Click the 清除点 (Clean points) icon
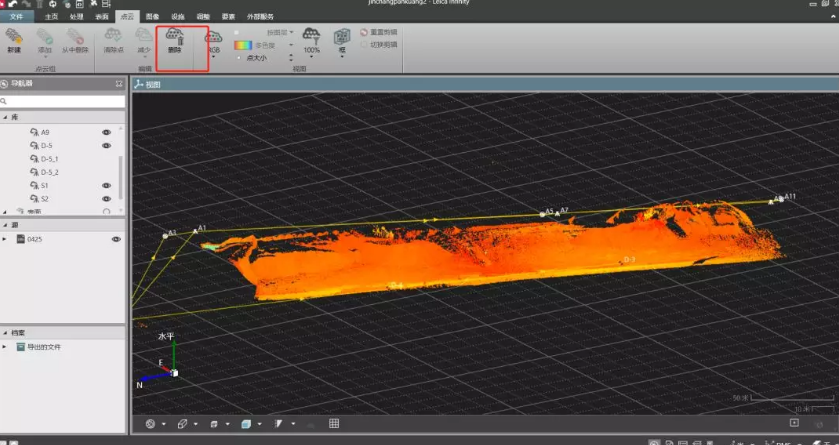Image resolution: width=839 pixels, height=445 pixels. (113, 37)
